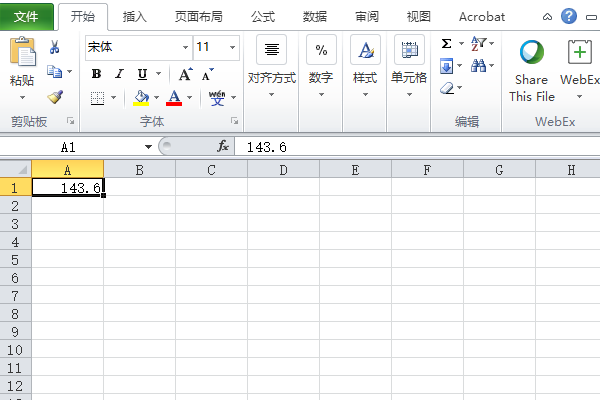
Task: Click the Sort and Filter icon
Action: tap(478, 43)
